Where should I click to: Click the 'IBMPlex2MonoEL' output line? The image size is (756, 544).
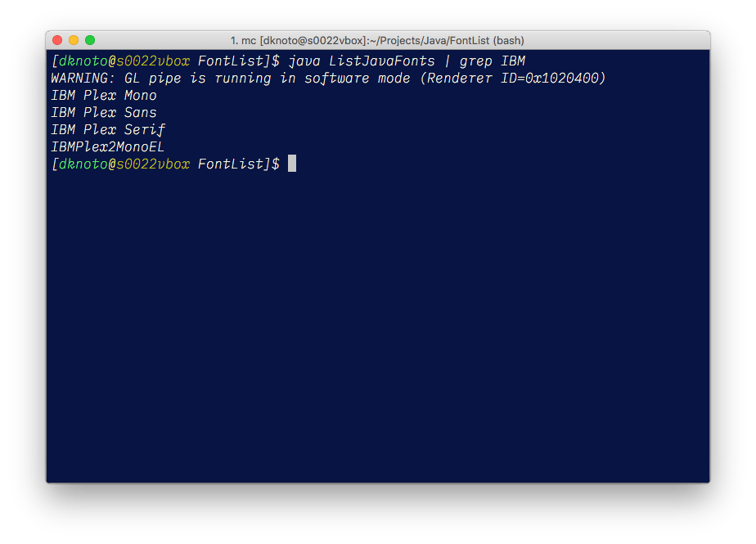[x=108, y=146]
